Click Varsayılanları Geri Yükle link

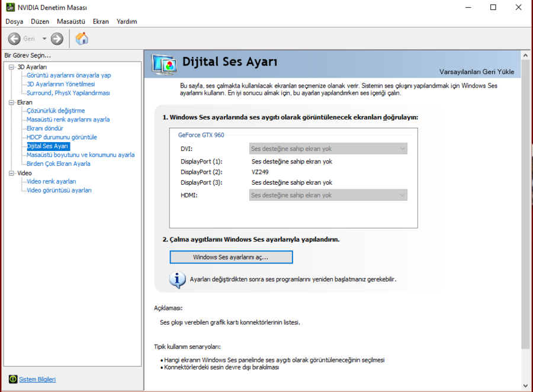(476, 72)
